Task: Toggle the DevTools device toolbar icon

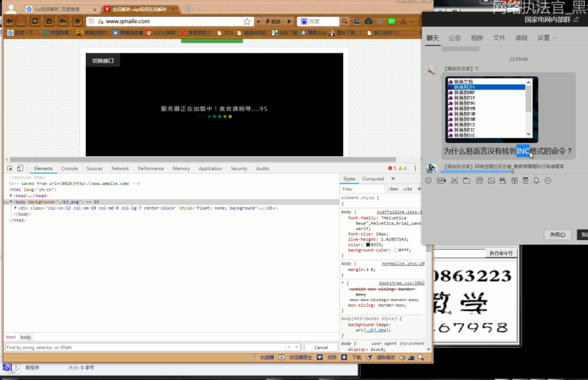Action: (x=20, y=169)
